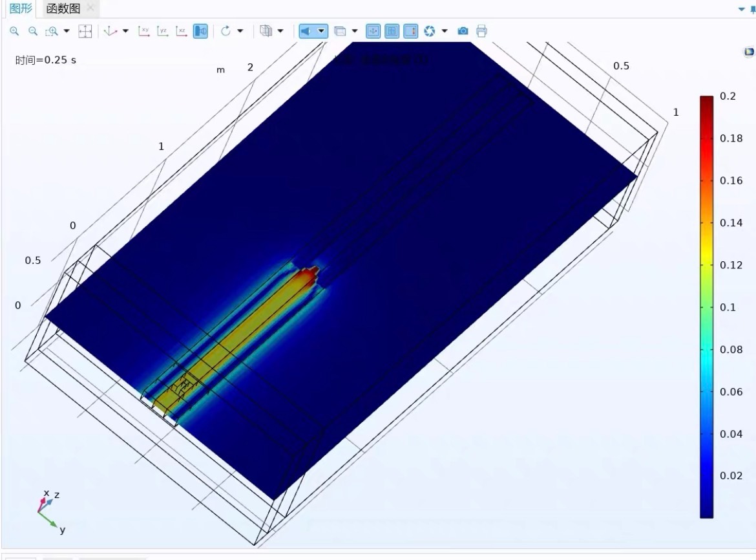
Task: Open the scene light dropdown arrow
Action: click(321, 31)
